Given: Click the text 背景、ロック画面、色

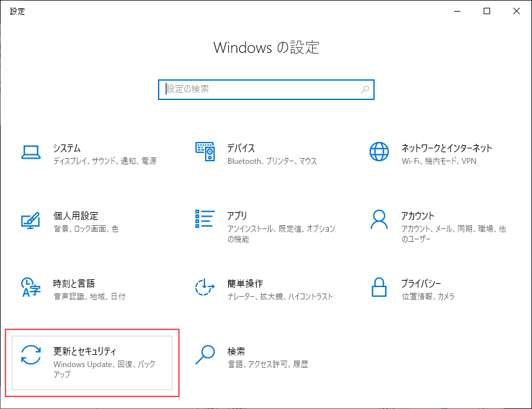Looking at the screenshot, I should [86, 229].
